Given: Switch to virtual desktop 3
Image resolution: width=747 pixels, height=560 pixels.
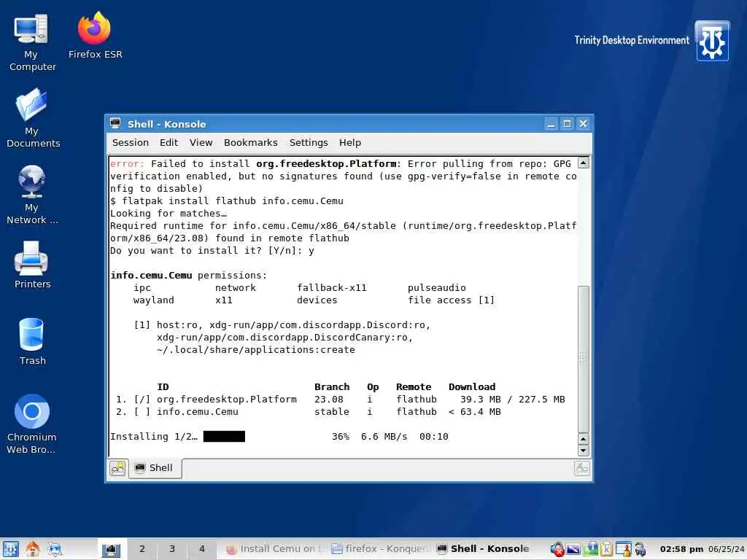Looking at the screenshot, I should (x=172, y=549).
